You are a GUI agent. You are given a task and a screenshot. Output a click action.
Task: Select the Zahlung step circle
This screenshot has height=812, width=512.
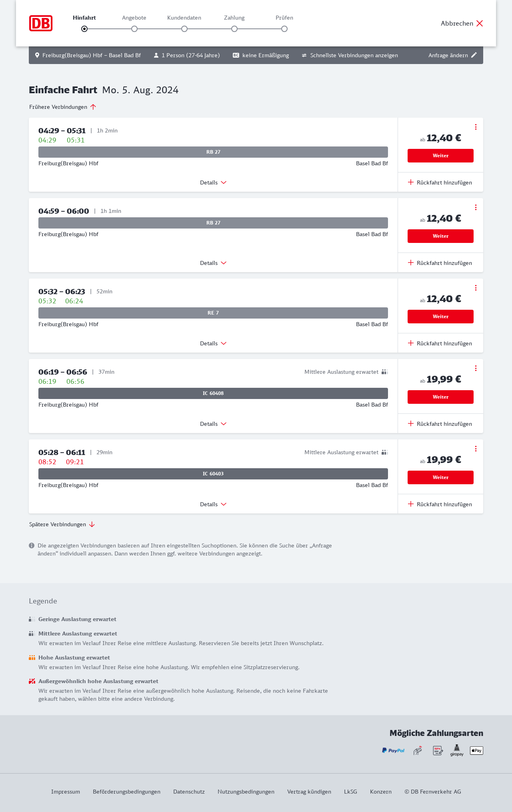click(234, 29)
